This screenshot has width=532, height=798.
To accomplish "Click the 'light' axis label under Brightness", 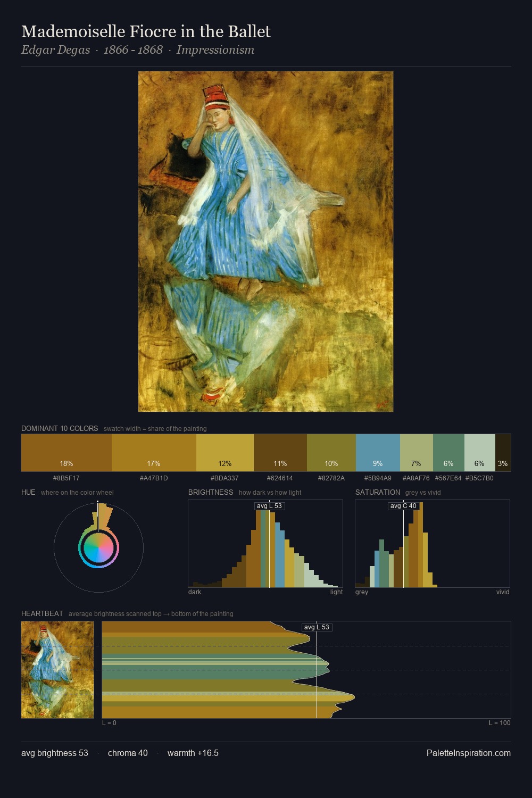I will [x=336, y=592].
